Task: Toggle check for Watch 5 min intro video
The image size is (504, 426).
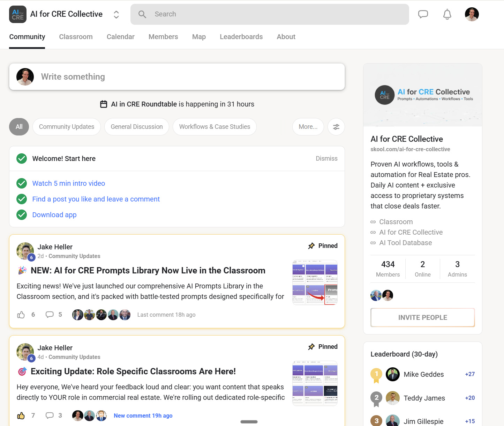Action: click(22, 183)
